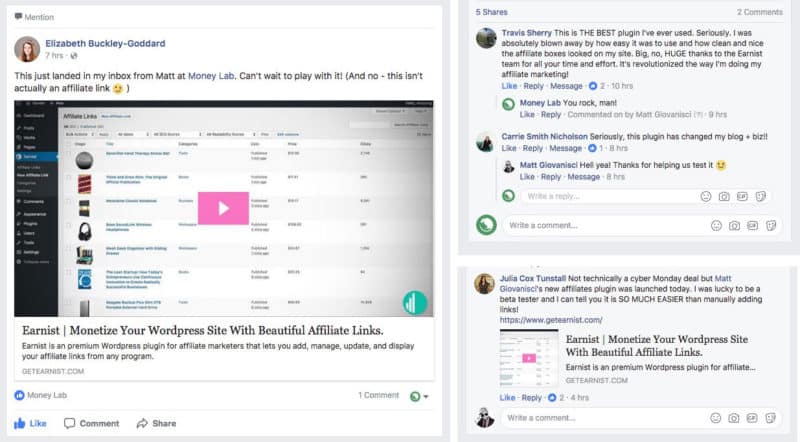Screen dimensions: 800x442
Task: Like Julia Cox Tunstall's comment
Action: tap(507, 398)
